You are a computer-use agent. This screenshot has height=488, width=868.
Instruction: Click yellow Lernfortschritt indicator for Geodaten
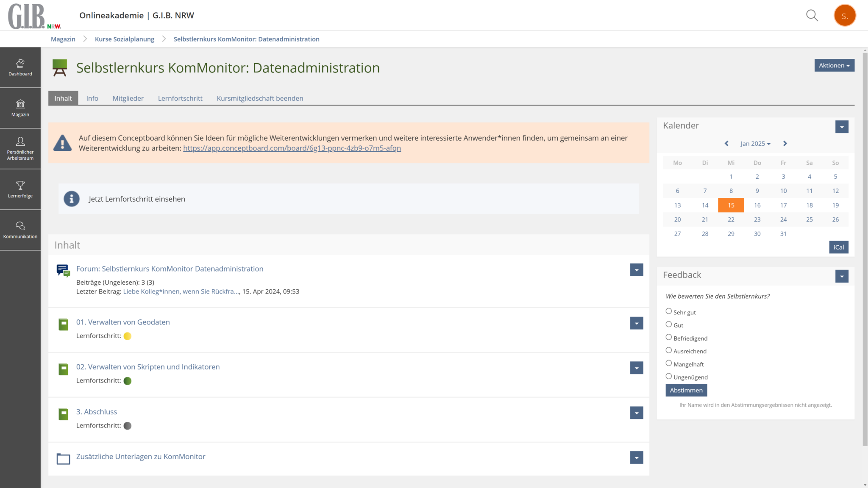(128, 336)
